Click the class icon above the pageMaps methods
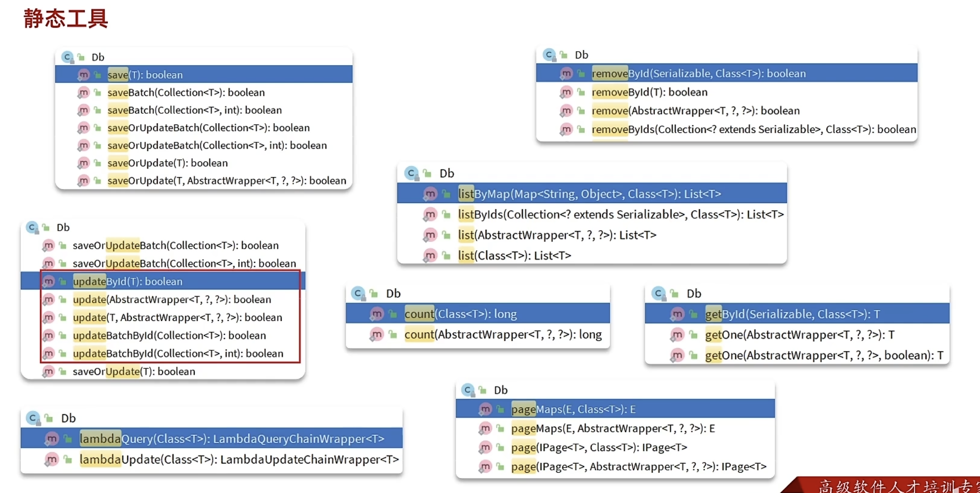 point(468,390)
